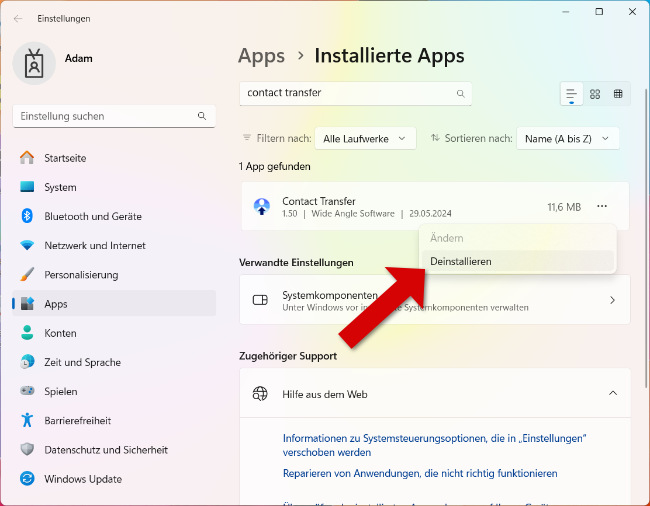Open Informationen zu Systemsteuerungsoptionen link
The width and height of the screenshot is (650, 506).
pyautogui.click(x=434, y=445)
